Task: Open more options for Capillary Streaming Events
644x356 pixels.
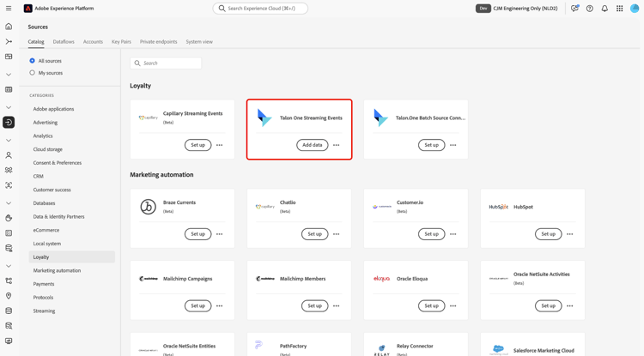Action: point(219,145)
